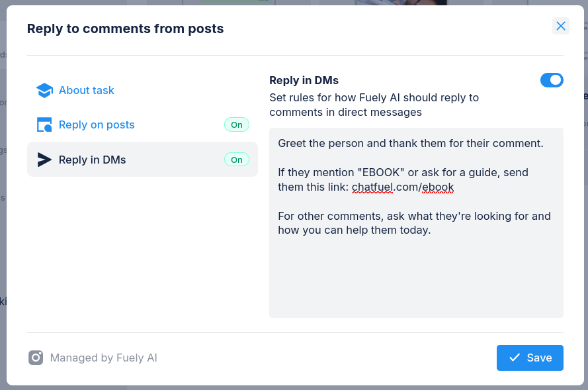The width and height of the screenshot is (588, 390).
Task: Disable the Reply in DMs toggle switch
Action: (552, 80)
